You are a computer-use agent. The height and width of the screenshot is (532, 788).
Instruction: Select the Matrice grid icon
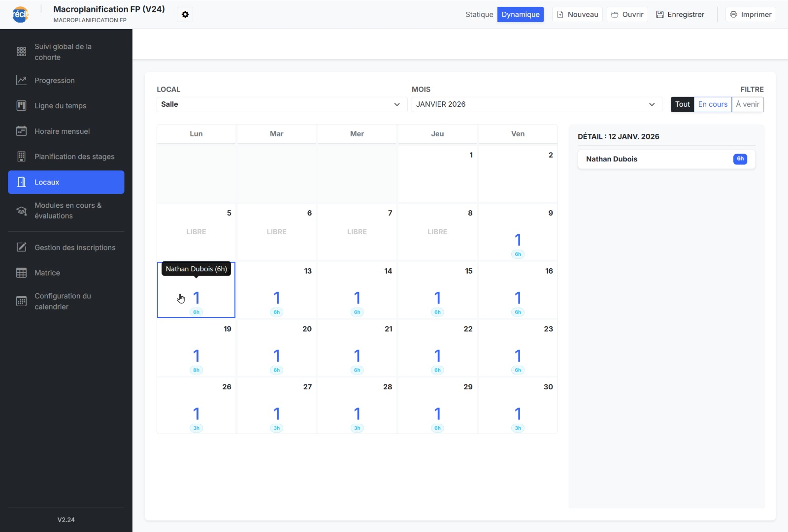tap(21, 273)
